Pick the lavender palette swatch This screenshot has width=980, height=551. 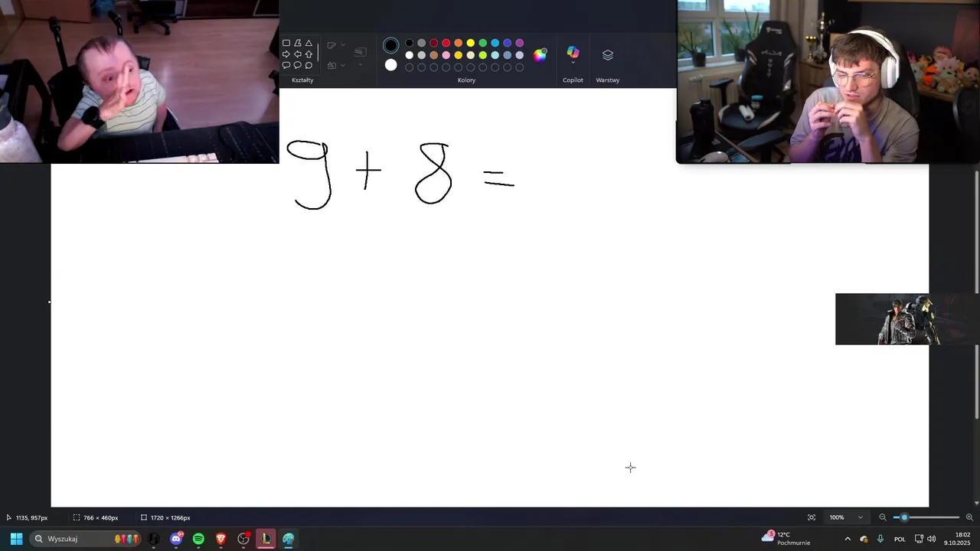[x=520, y=55]
